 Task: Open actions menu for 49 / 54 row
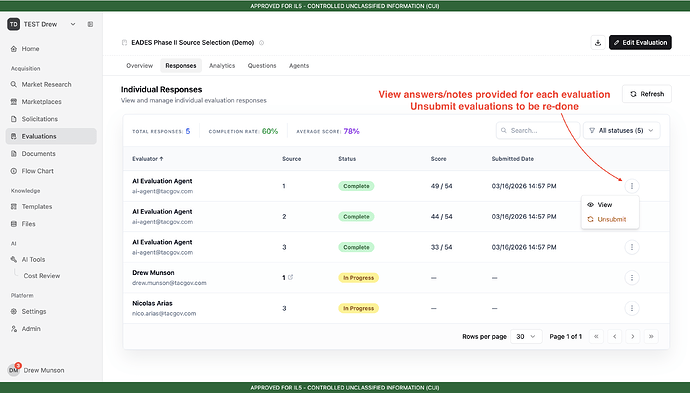[x=632, y=186]
